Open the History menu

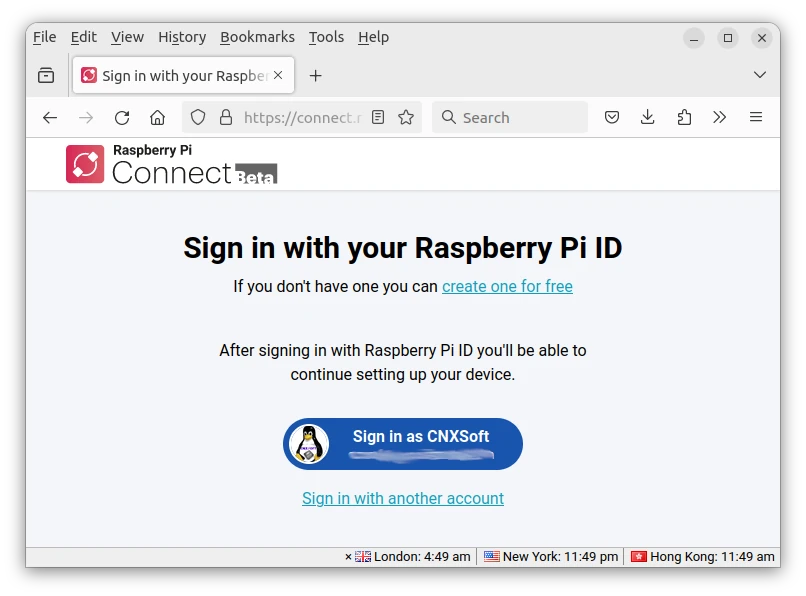click(182, 37)
